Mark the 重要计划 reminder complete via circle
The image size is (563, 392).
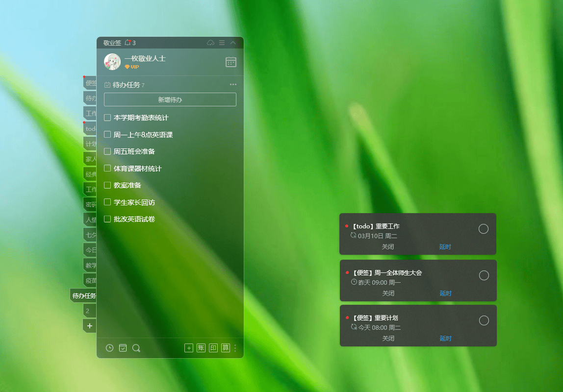484,320
